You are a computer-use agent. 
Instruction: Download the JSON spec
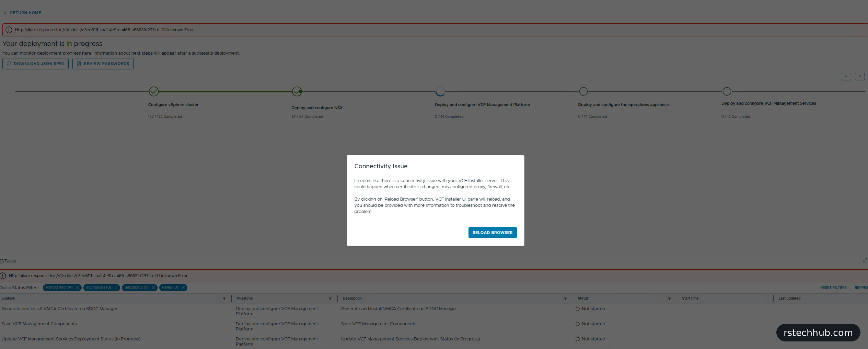36,64
